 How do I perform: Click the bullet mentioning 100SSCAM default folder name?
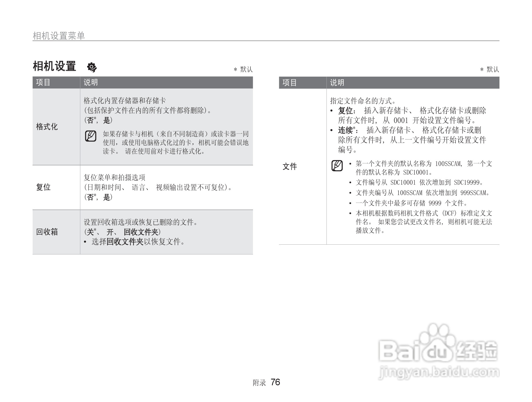click(421, 168)
